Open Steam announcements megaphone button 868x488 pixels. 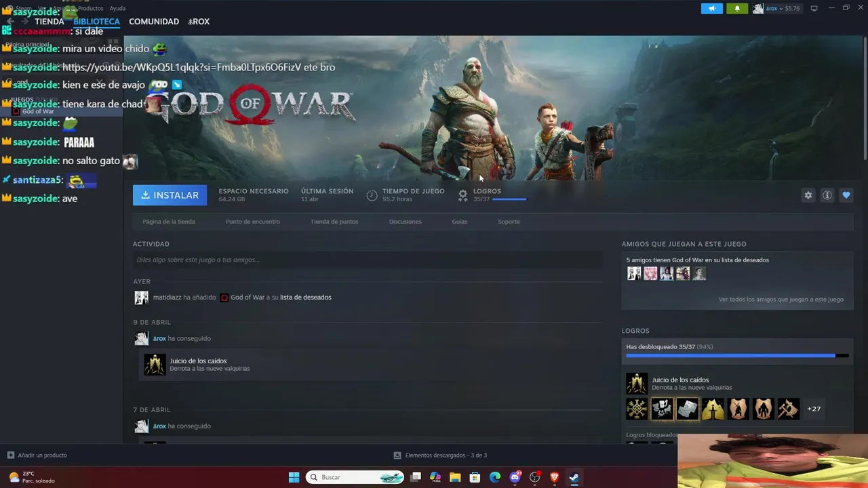[711, 8]
